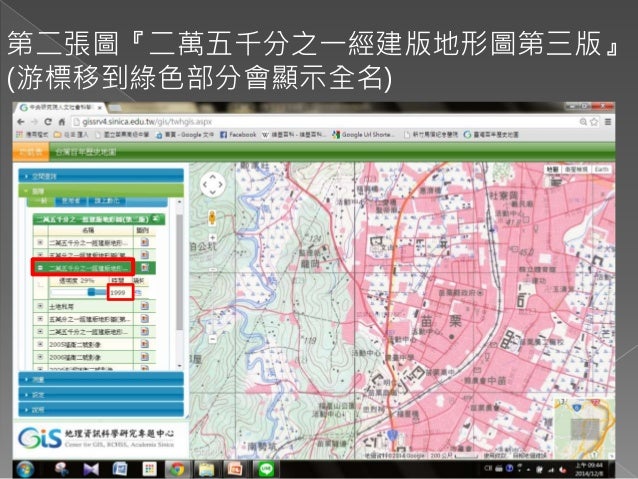Collapse the green 圖層 accordion panel
The height and width of the screenshot is (479, 638).
pos(101,190)
